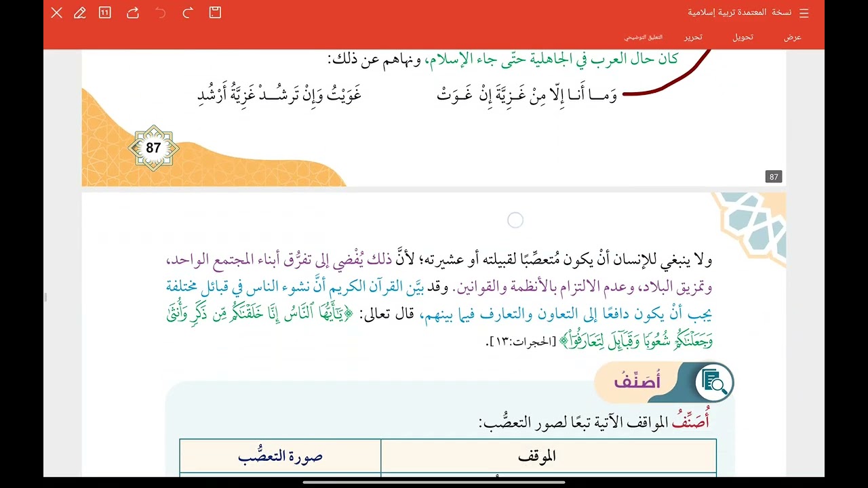Click the home indicator bar at bottom

tap(434, 483)
